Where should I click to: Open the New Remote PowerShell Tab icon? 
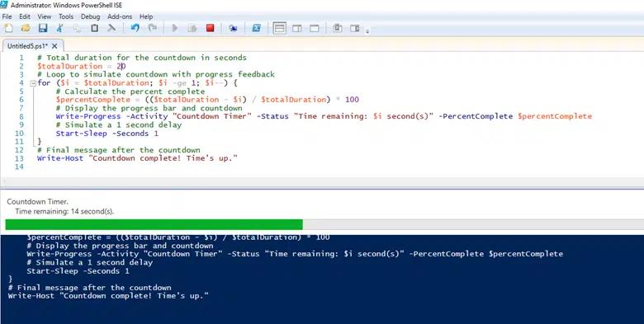coord(233,28)
